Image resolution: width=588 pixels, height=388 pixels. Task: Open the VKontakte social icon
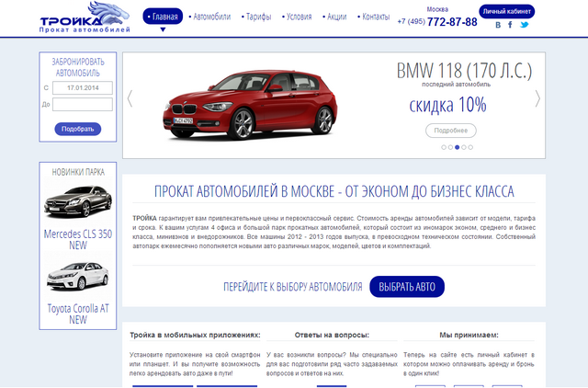pyautogui.click(x=498, y=25)
